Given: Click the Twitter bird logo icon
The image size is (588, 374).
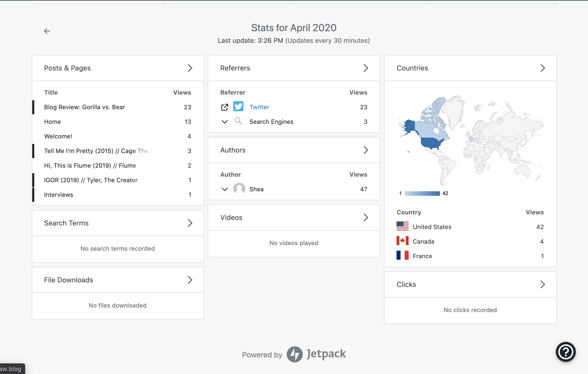Looking at the screenshot, I should pos(238,106).
